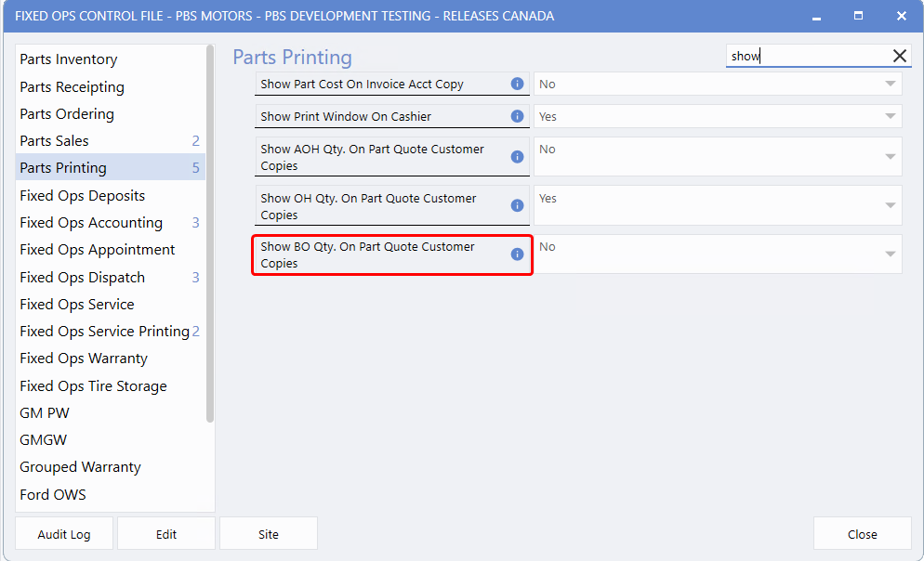Open the Audit Log

[64, 534]
